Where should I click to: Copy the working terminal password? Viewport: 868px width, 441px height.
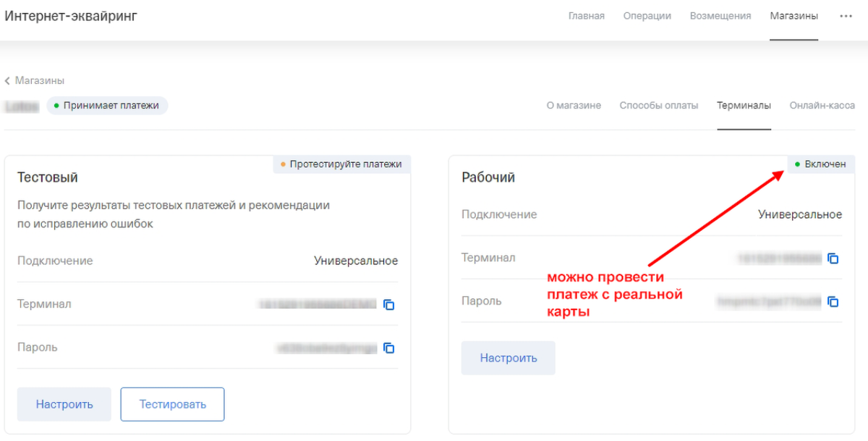(x=833, y=301)
